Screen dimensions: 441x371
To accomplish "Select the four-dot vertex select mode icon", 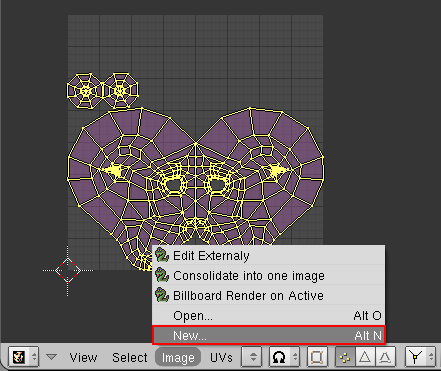I will point(345,357).
